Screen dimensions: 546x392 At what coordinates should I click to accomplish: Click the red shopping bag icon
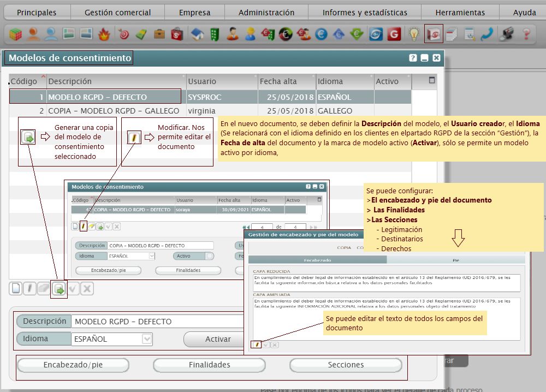coord(177,34)
